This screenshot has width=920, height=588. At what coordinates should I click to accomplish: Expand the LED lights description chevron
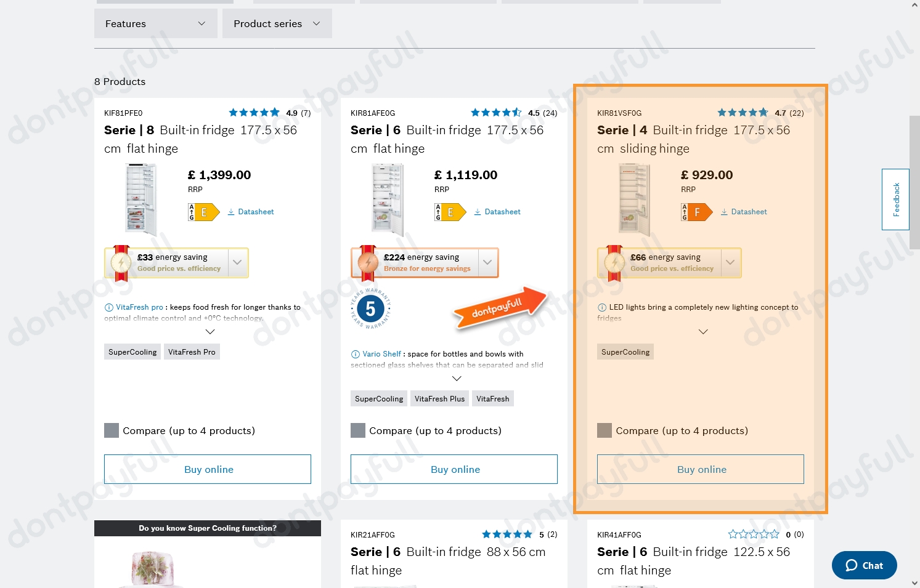pos(703,332)
